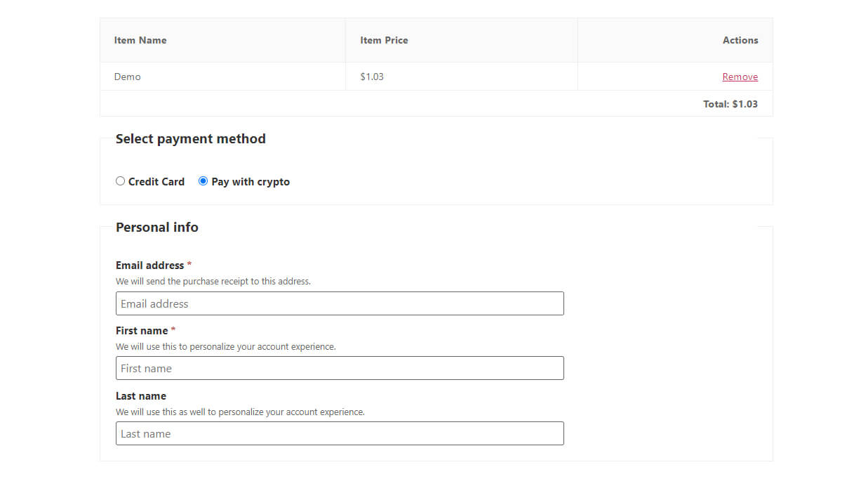Click the "Select payment method" heading

tap(190, 138)
